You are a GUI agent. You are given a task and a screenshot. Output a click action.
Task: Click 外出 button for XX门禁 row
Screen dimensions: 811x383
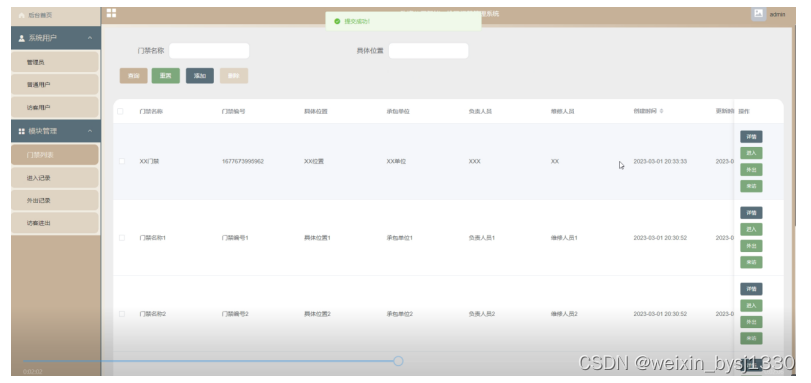tap(751, 170)
